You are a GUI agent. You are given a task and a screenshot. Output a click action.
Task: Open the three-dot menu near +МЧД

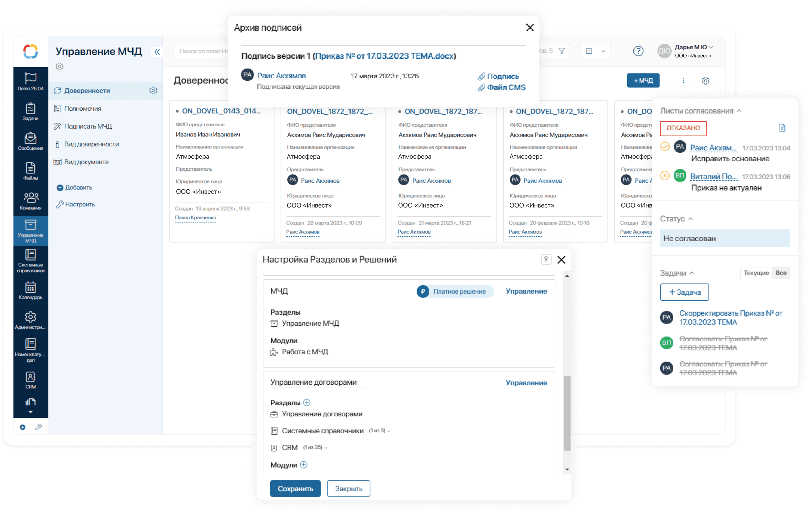coord(684,81)
